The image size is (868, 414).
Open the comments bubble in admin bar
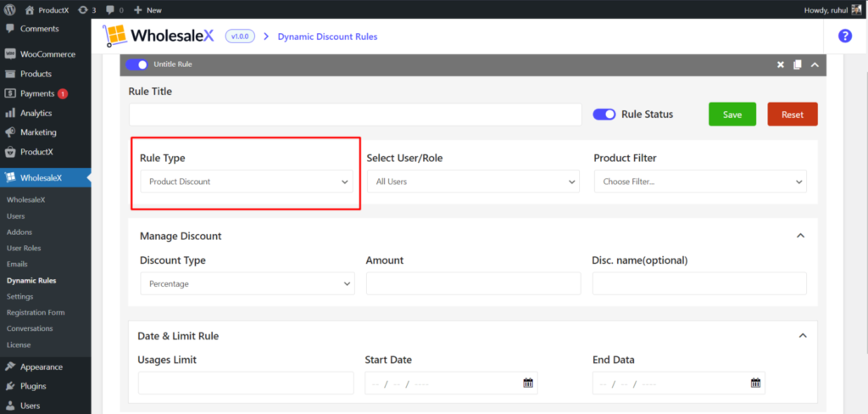[110, 9]
